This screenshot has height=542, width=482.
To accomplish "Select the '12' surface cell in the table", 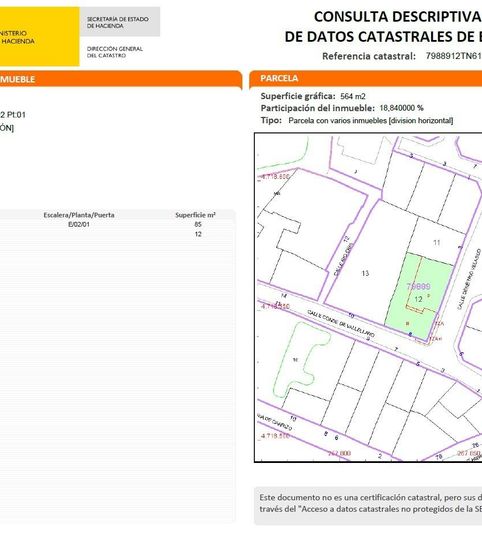I will click(x=198, y=234).
